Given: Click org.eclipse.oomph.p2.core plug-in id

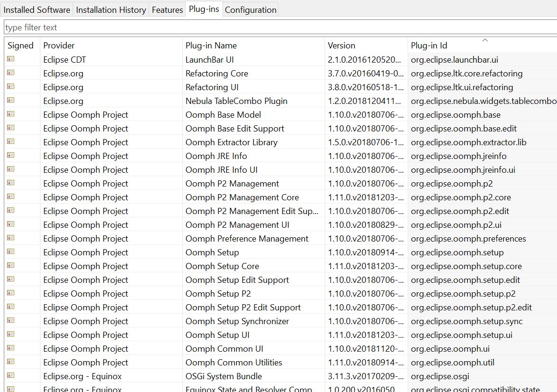Looking at the screenshot, I should pyautogui.click(x=461, y=197).
